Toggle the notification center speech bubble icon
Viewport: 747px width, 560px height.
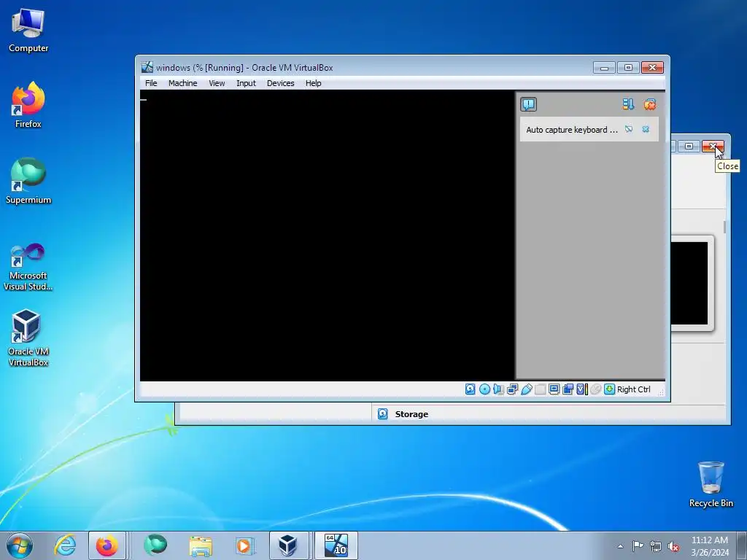tap(528, 104)
